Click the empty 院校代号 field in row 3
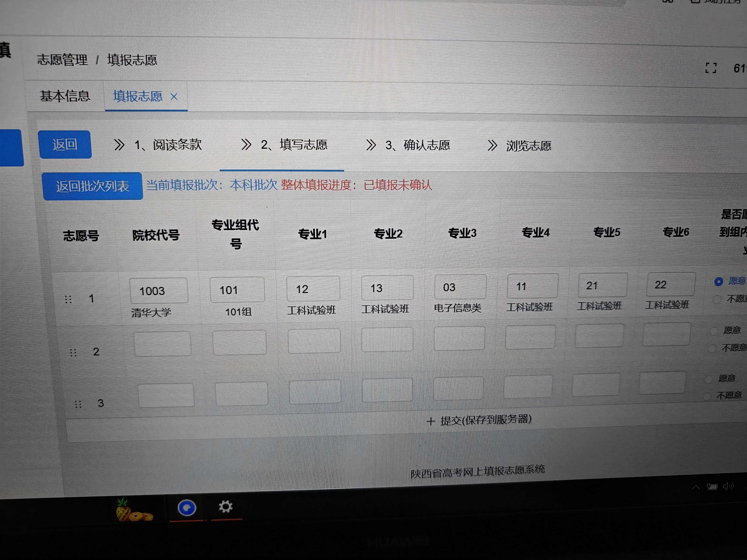The height and width of the screenshot is (560, 747). [166, 395]
